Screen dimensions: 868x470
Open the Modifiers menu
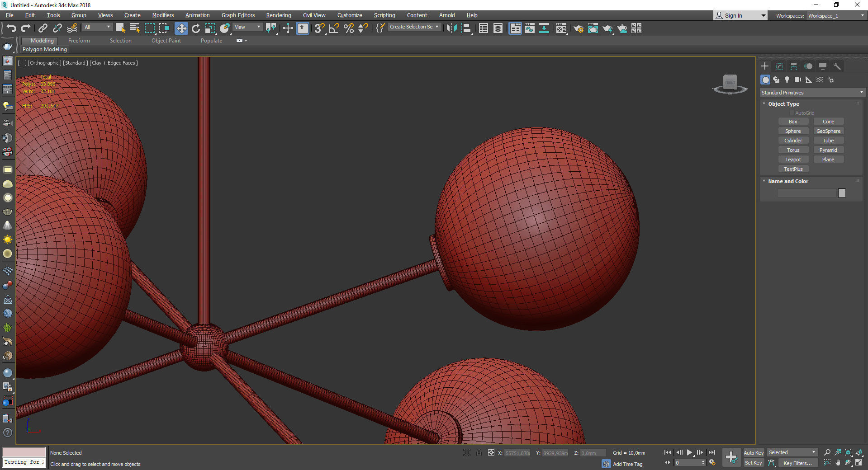coord(163,15)
